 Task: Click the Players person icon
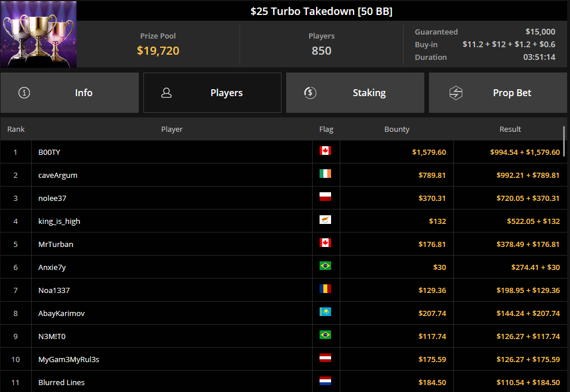(x=166, y=93)
